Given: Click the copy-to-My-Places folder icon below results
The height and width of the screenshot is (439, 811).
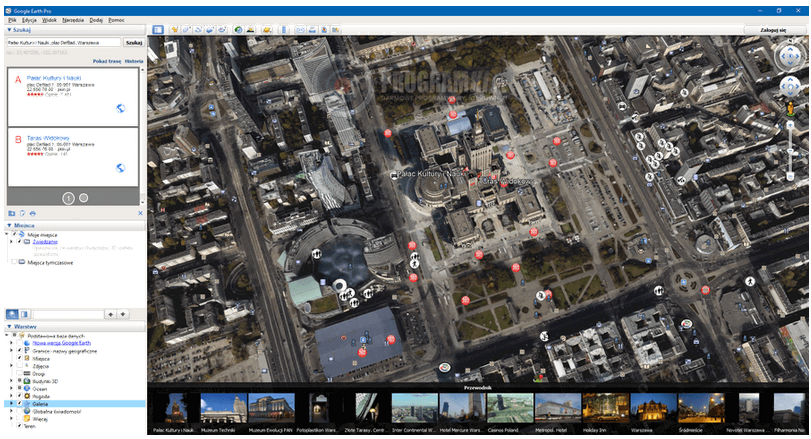Looking at the screenshot, I should pos(12,213).
